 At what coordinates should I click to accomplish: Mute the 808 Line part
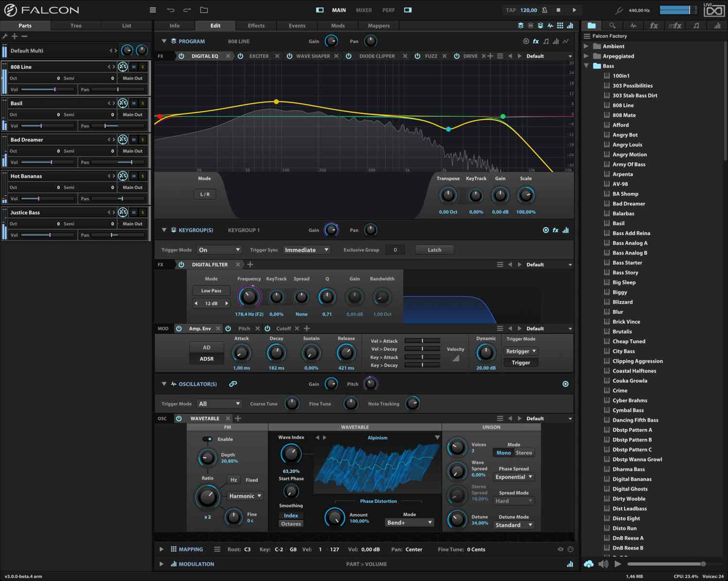(134, 67)
